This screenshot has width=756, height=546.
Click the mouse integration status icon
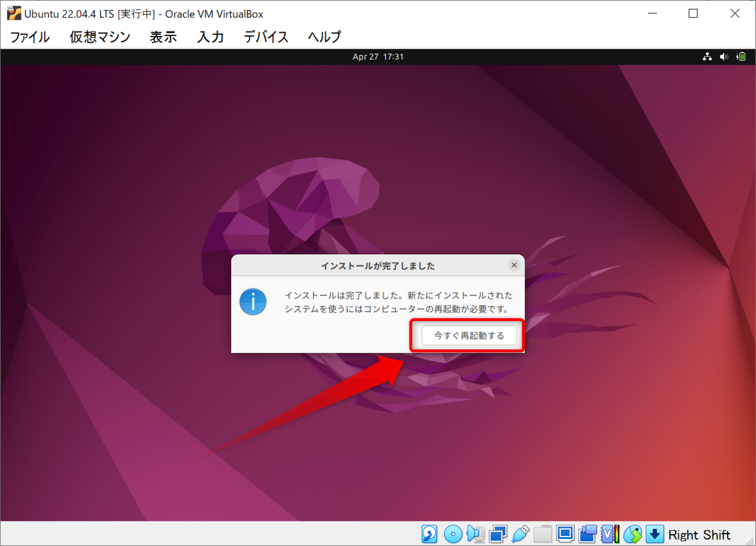(x=633, y=534)
